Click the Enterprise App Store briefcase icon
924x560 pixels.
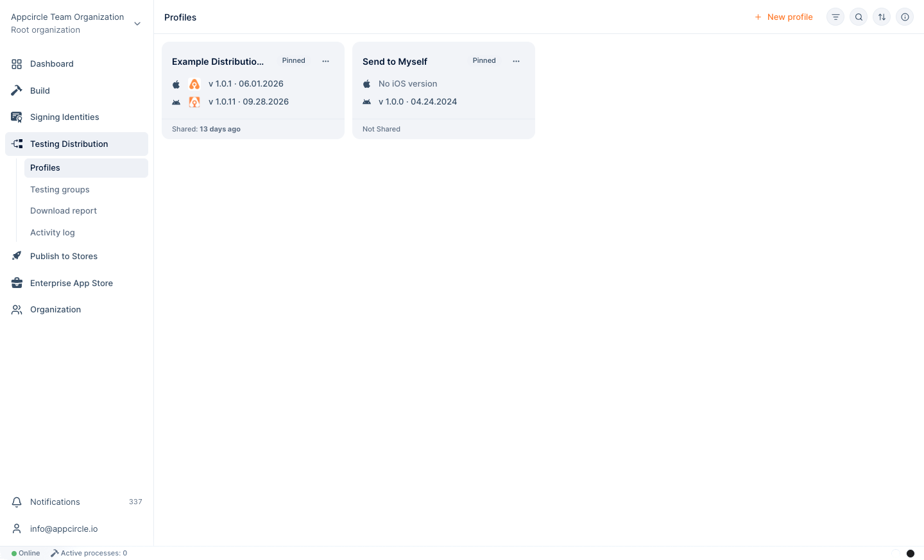coord(17,283)
